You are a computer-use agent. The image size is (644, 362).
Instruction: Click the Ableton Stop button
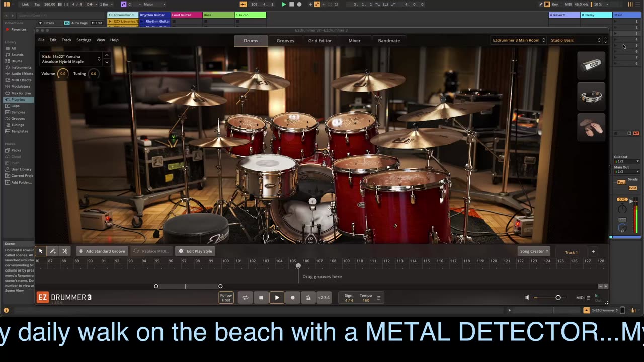[x=291, y=4]
